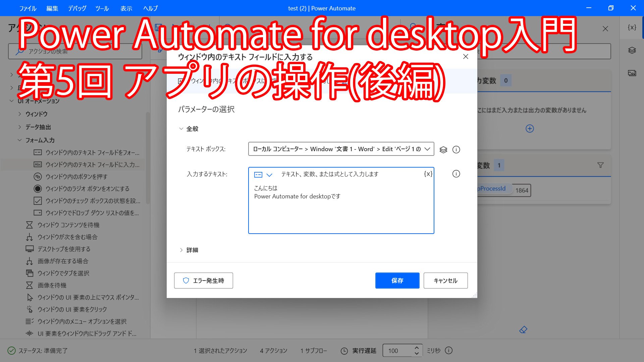The height and width of the screenshot is (362, 644).
Task: Add a new input/output variable with plus icon
Action: (x=530, y=128)
